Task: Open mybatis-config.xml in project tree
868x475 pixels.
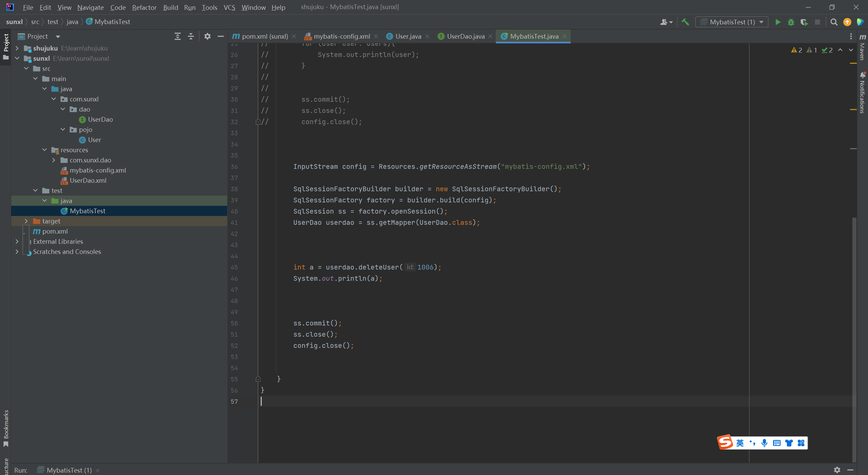Action: 98,170
